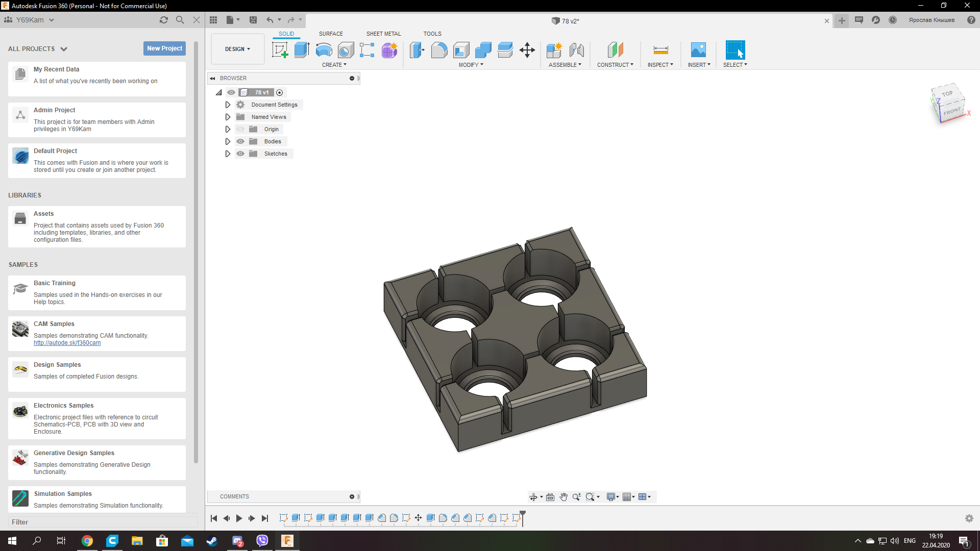980x551 pixels.
Task: Open the Save icon in toolbar
Action: click(x=253, y=20)
